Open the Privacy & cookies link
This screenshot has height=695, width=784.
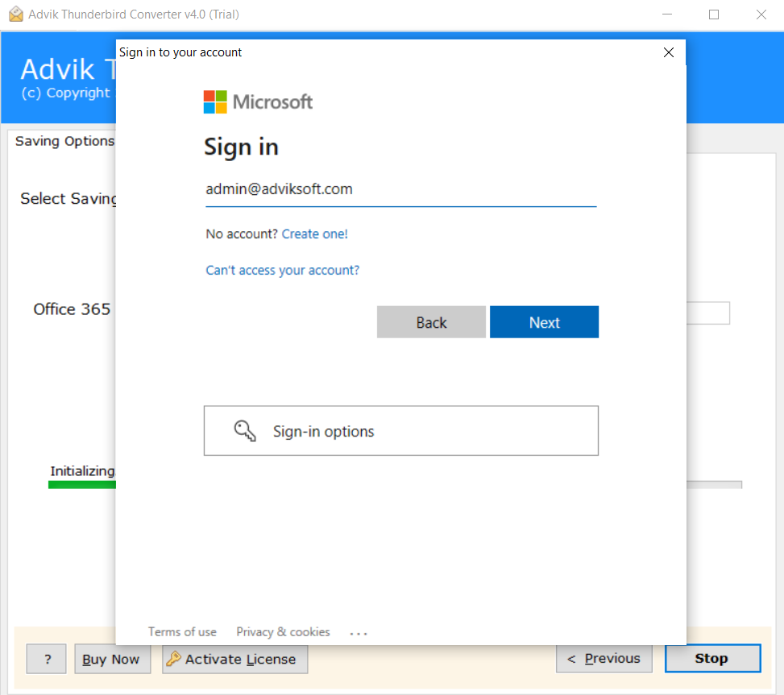point(283,632)
